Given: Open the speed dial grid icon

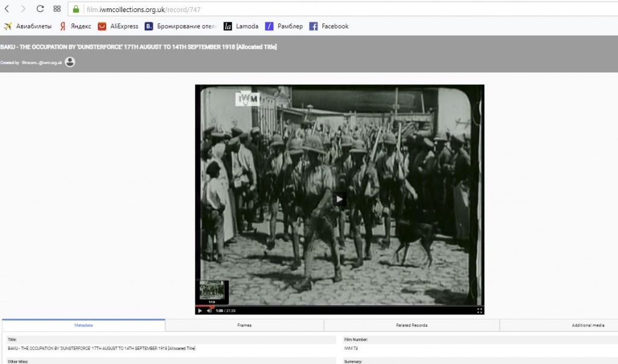Looking at the screenshot, I should 57,8.
